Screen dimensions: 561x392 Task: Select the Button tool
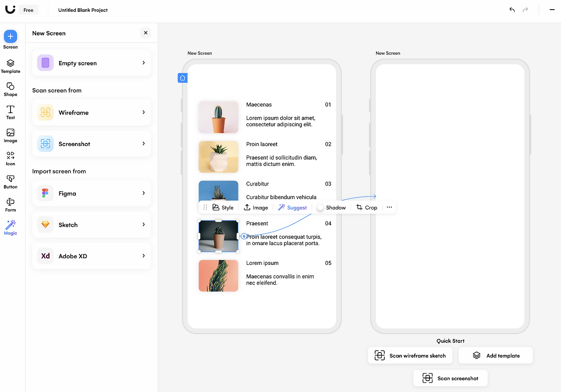point(11,182)
